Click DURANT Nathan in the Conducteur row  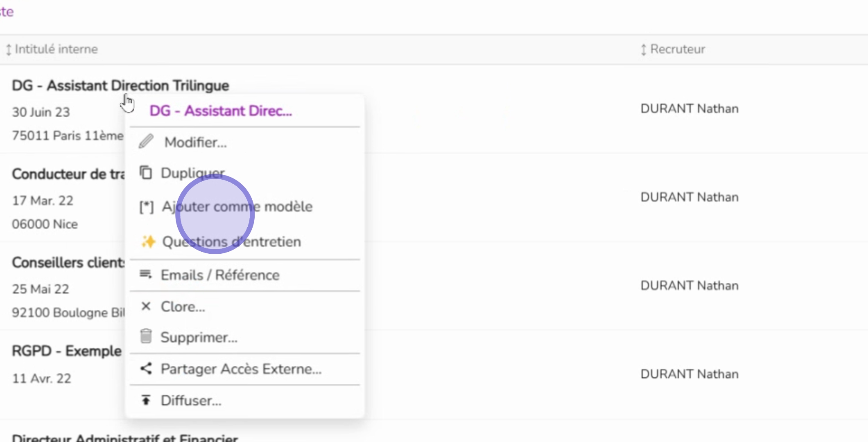tap(689, 197)
